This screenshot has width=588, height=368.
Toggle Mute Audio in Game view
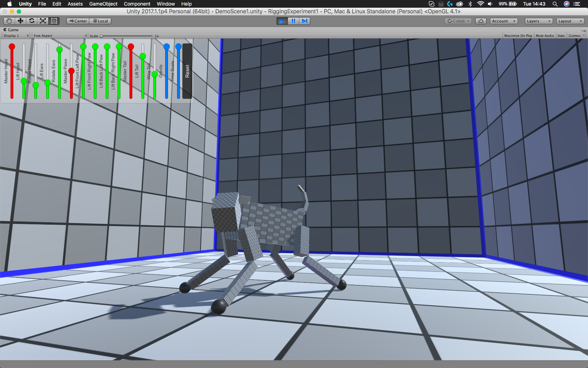[545, 36]
